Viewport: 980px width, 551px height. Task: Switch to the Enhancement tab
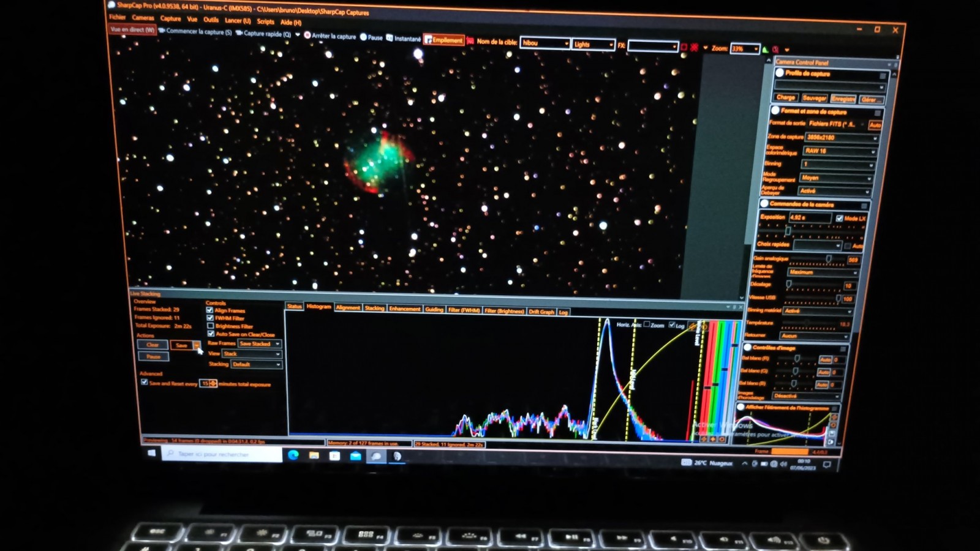(405, 309)
